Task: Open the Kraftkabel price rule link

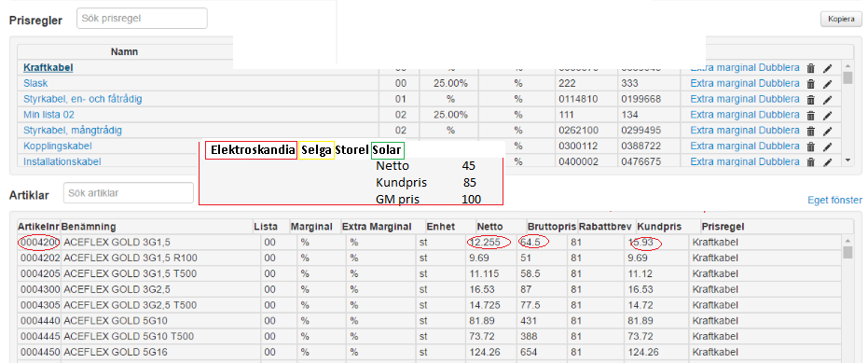Action: click(x=48, y=67)
